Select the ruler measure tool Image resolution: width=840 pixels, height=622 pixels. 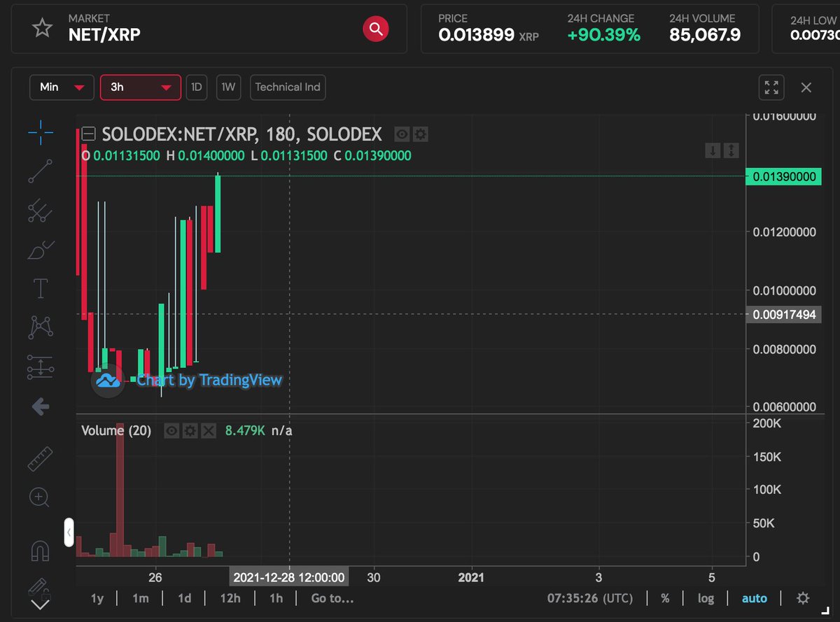41,460
